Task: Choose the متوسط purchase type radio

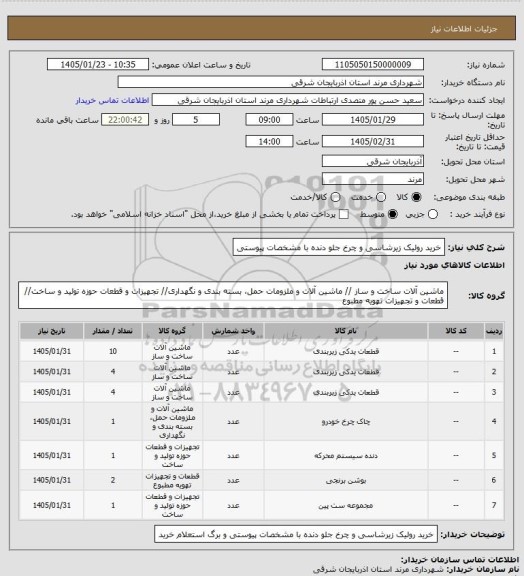Action: coord(393,214)
